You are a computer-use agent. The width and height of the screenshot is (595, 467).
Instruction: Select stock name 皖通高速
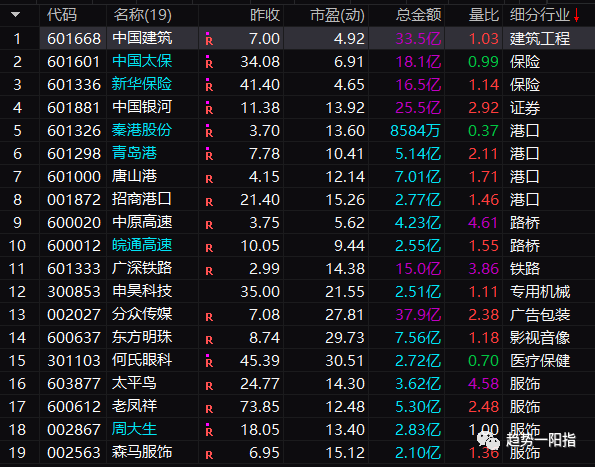click(x=142, y=245)
